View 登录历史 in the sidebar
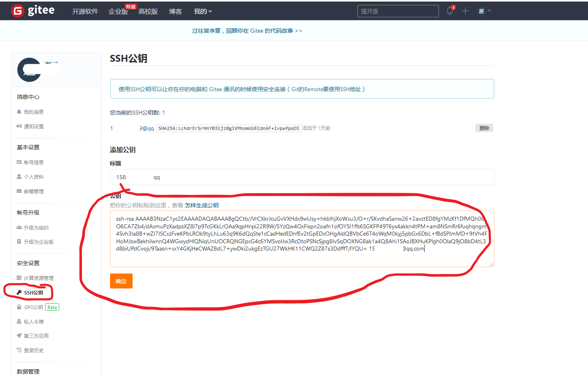Image resolution: width=588 pixels, height=378 pixels. [33, 350]
